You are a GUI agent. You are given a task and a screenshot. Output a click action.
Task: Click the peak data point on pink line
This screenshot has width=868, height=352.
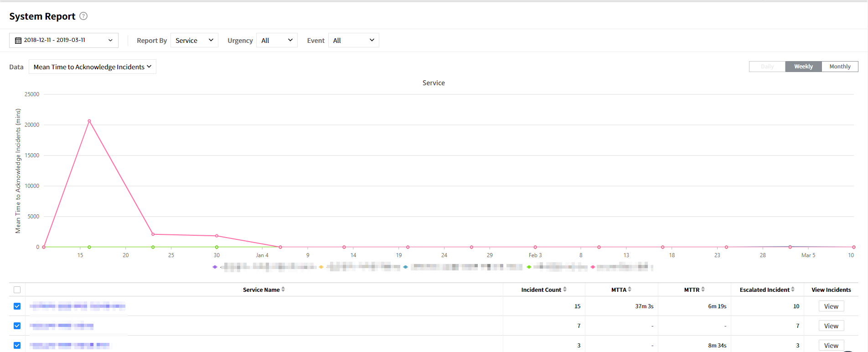pos(89,121)
